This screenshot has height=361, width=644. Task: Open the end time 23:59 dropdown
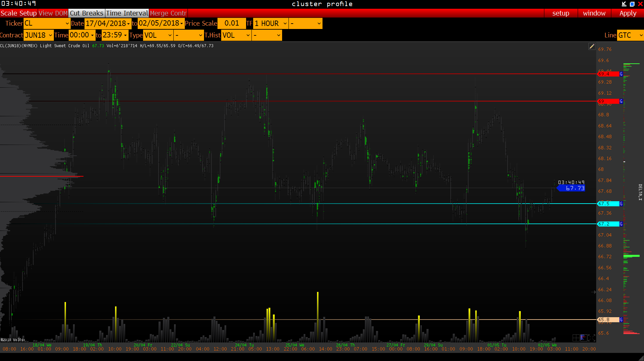[x=115, y=35]
